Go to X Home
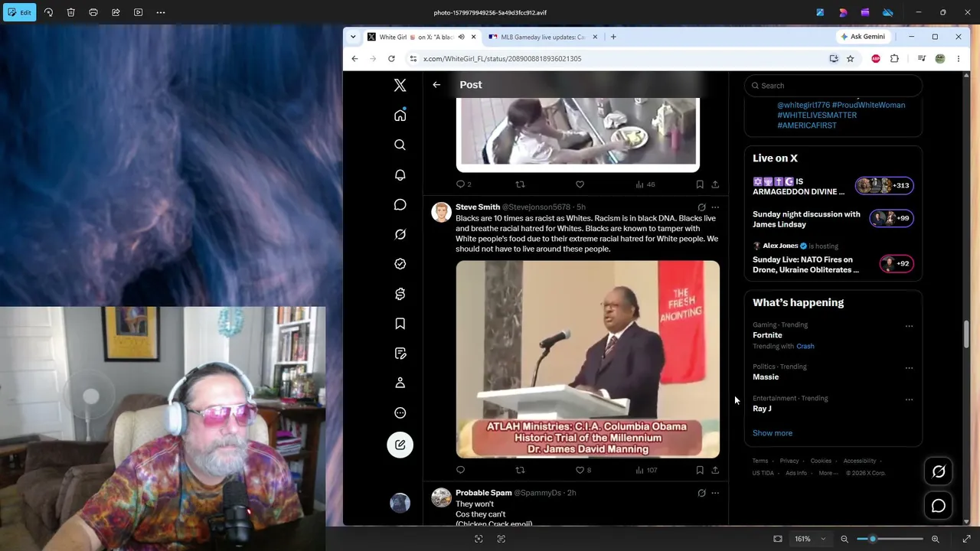Viewport: 980px width, 551px height. (x=400, y=116)
